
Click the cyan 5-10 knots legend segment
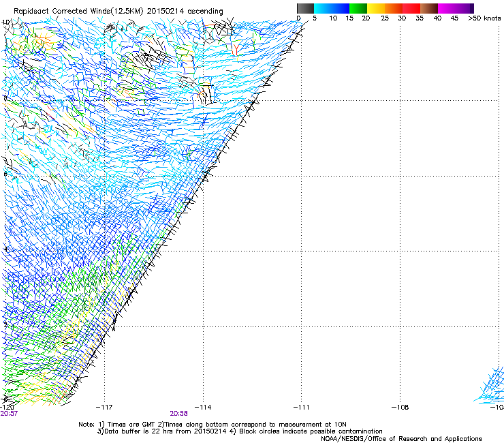tap(323, 8)
